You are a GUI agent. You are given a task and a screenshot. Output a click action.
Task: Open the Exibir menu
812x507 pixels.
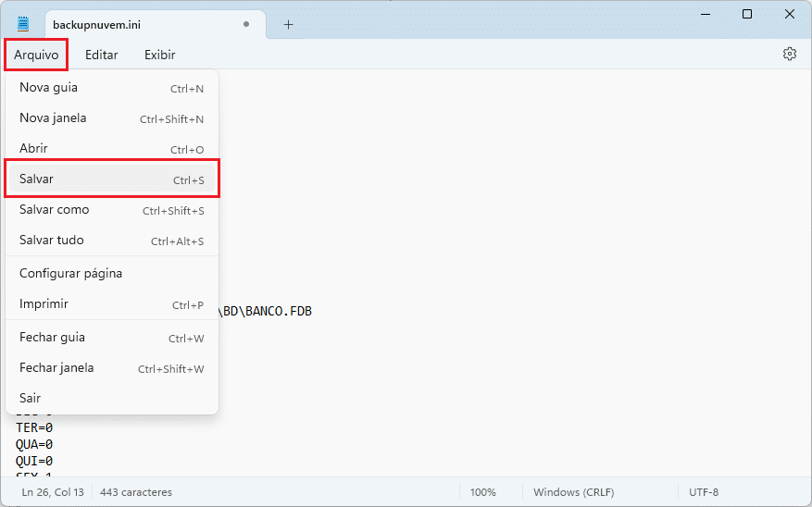coord(159,55)
